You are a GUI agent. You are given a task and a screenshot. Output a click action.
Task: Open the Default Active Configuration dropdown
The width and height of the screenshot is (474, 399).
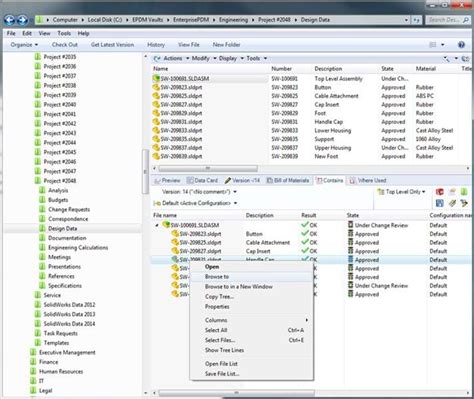pyautogui.click(x=236, y=203)
